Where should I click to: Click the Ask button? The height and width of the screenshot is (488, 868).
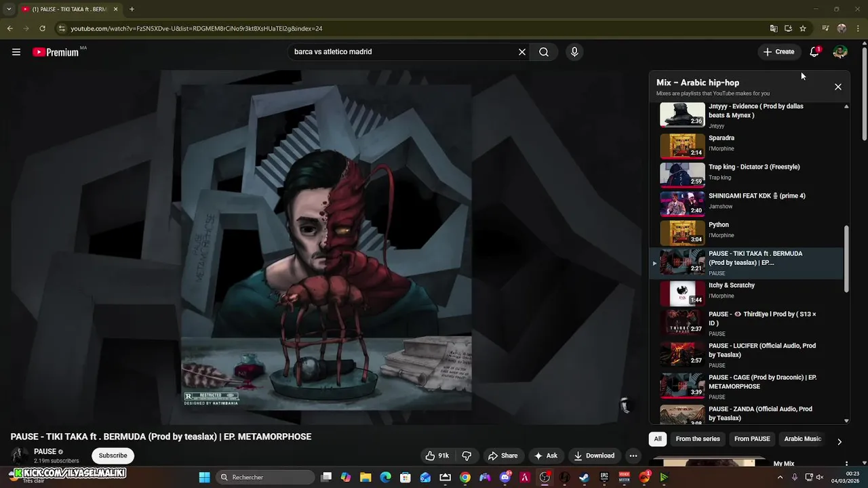pos(545,455)
